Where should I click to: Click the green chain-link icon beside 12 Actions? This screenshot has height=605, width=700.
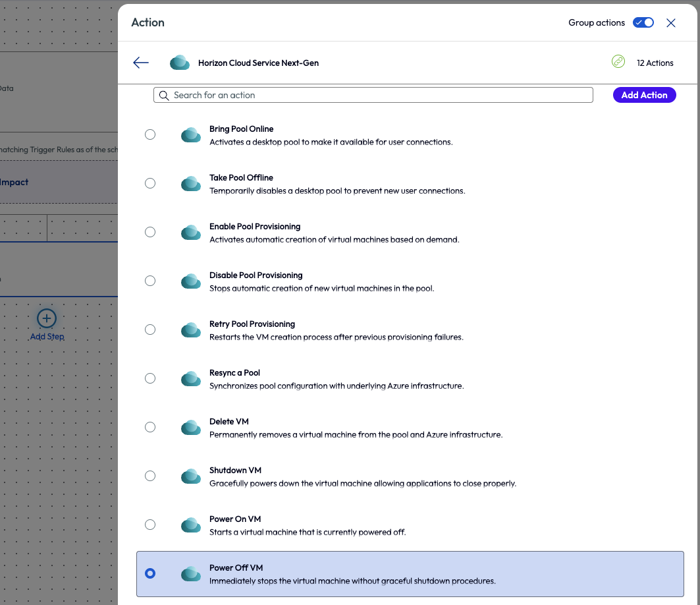click(x=618, y=61)
